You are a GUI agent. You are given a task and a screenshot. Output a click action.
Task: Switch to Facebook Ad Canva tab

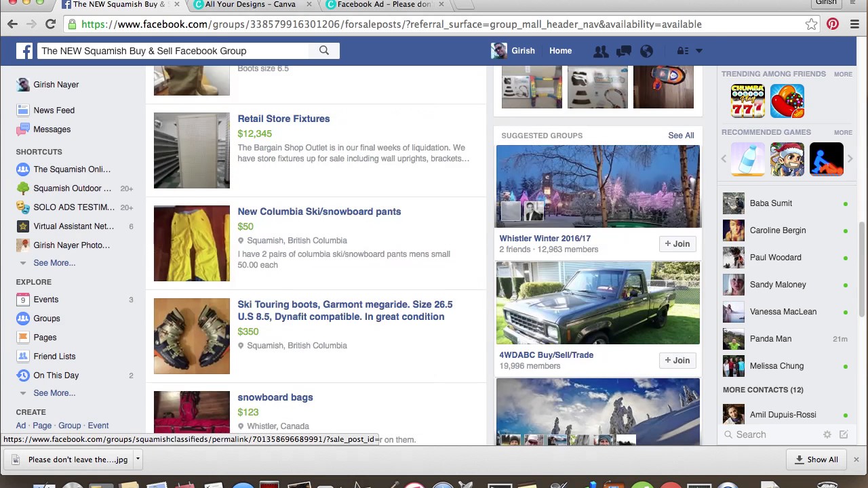(384, 5)
